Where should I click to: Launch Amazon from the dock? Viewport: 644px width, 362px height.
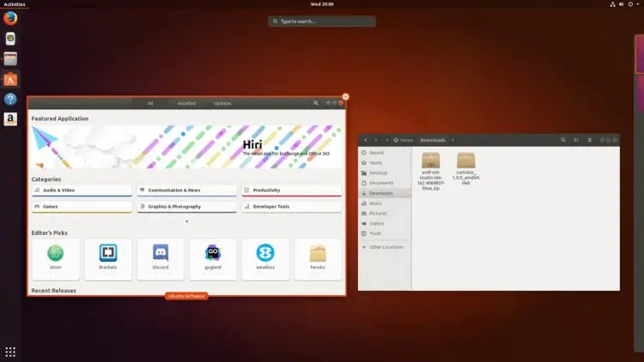click(x=10, y=119)
